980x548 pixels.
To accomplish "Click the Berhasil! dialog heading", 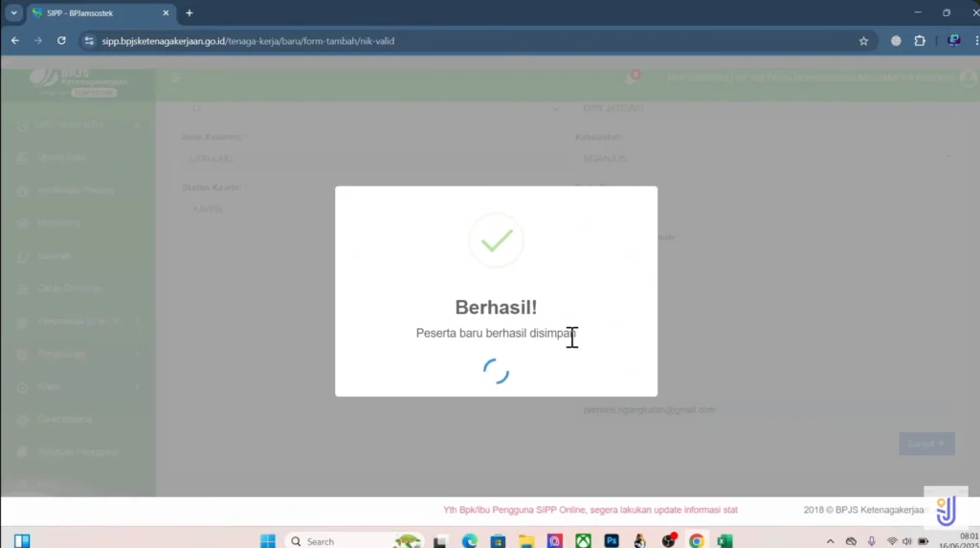I will click(497, 307).
